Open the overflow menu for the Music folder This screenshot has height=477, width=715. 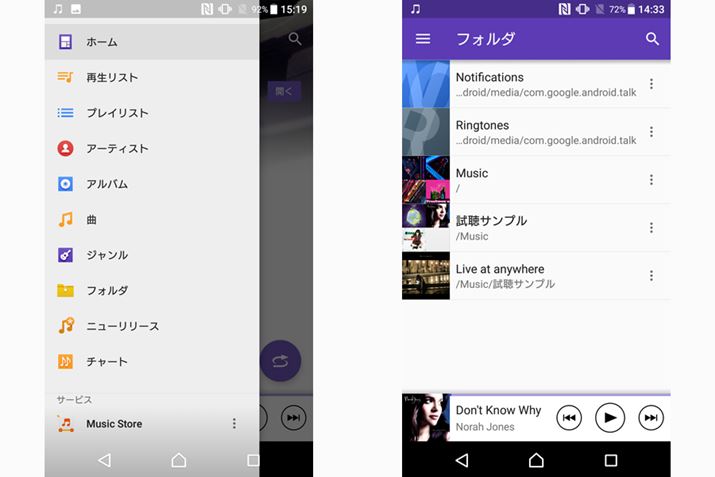651,180
